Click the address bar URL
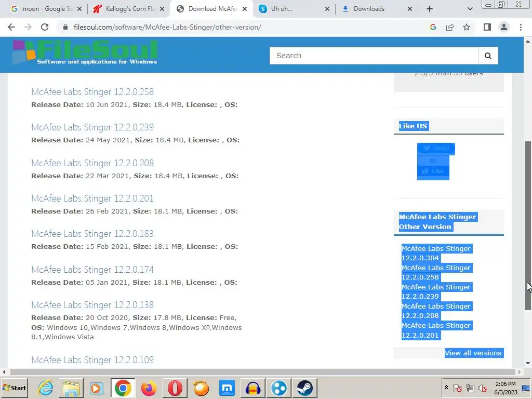 coord(167,27)
